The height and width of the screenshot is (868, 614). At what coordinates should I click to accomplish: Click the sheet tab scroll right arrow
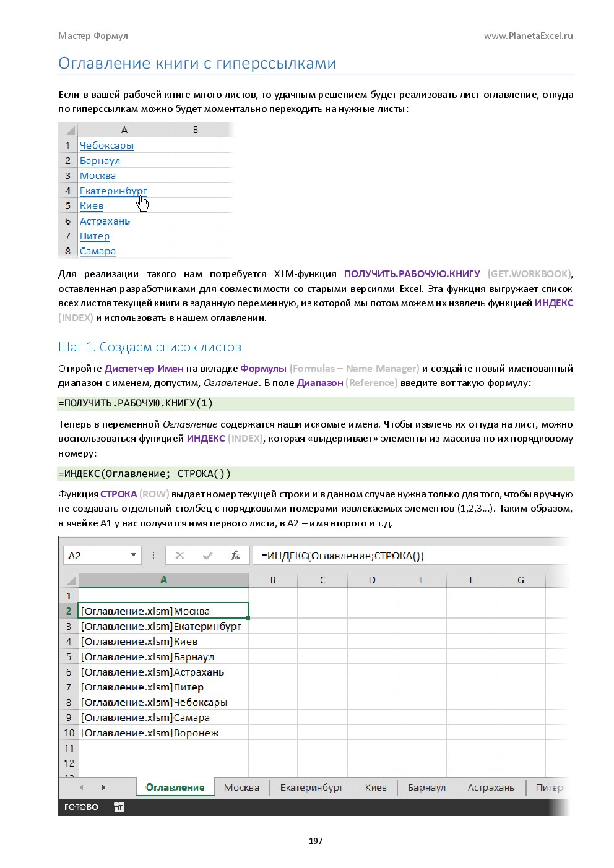tap(103, 788)
